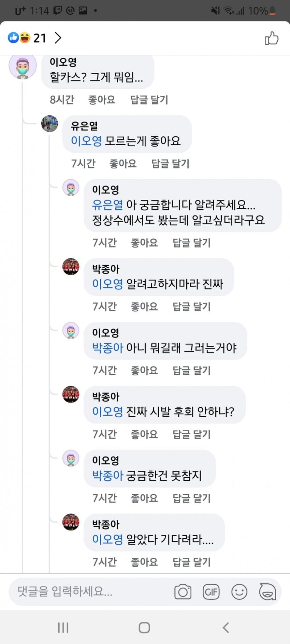290x644 pixels.
Task: Like 이오영's top comment 할카스? 그게 뭐임
Action: pos(102,100)
